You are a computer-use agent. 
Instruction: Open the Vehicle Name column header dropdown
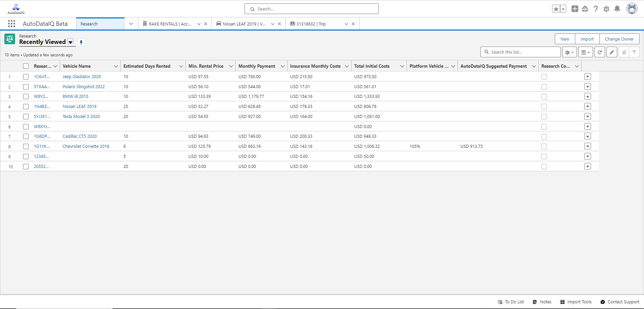tap(116, 66)
